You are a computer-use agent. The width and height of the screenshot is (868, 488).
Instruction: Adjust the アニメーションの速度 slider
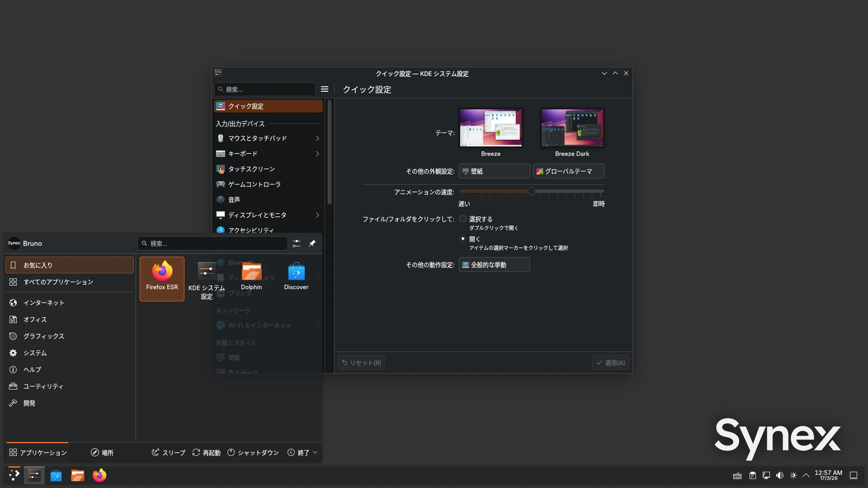531,191
